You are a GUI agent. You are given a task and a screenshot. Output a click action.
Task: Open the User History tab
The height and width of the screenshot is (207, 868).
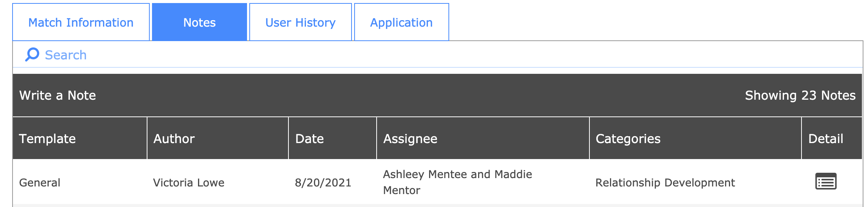click(300, 22)
